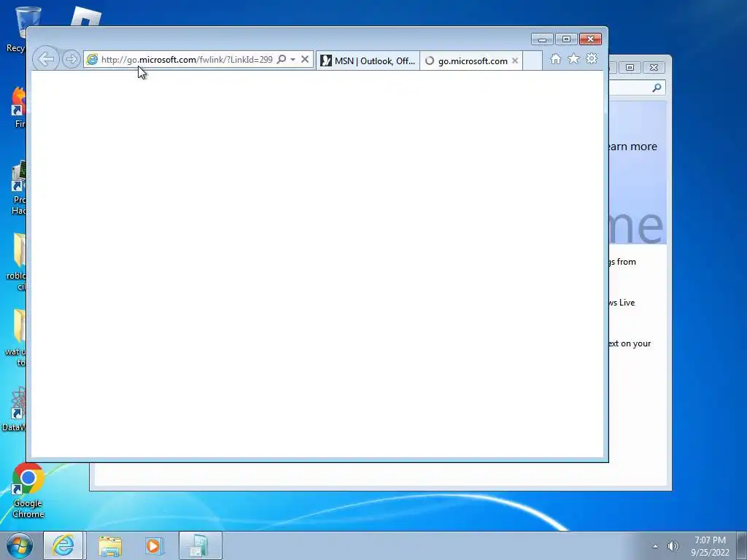The width and height of the screenshot is (747, 560).
Task: Click the go.microsoft.com URL field
Action: (187, 60)
